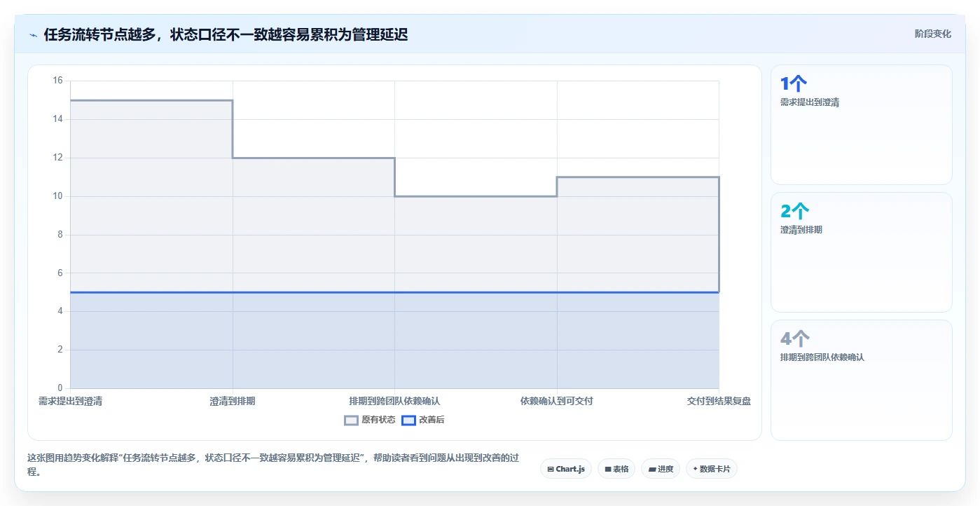Select the 表格 tag
980x506 pixels.
(x=616, y=469)
